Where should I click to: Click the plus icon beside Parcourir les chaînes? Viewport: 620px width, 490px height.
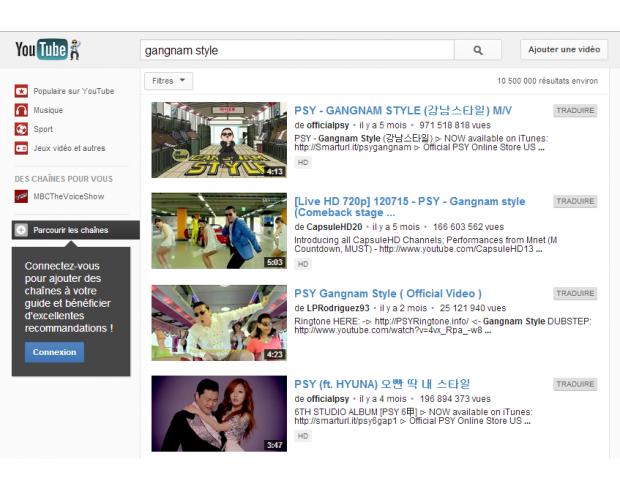[21, 230]
